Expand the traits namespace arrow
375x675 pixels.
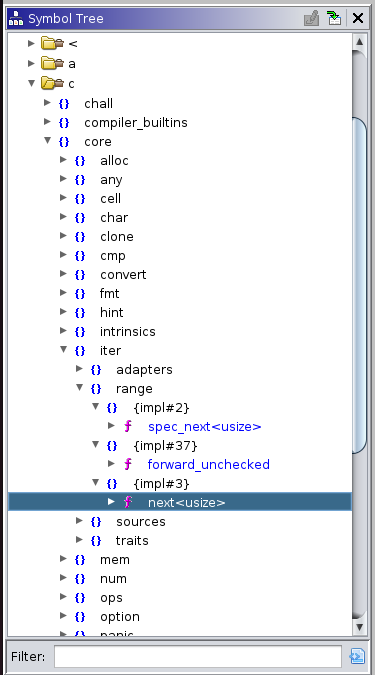(79, 539)
